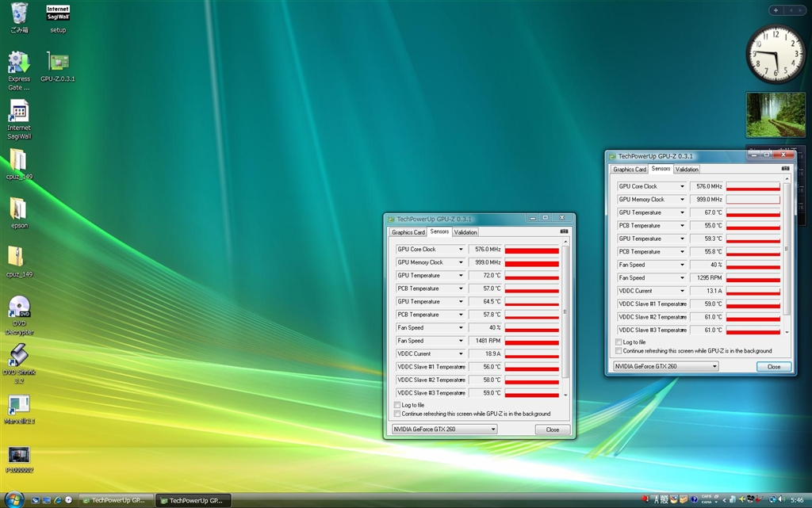This screenshot has height=508, width=812.
Task: Open the GPU-Z.0.3.1 desktop shortcut
Action: [x=57, y=63]
